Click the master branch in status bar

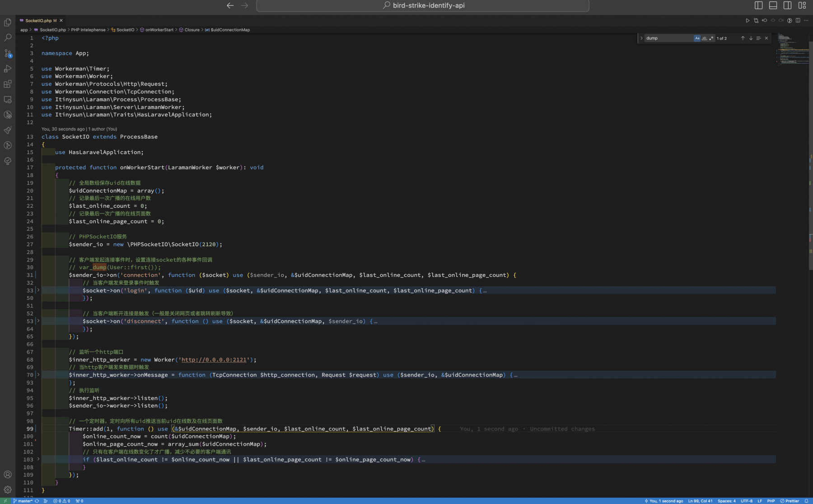pyautogui.click(x=23, y=501)
